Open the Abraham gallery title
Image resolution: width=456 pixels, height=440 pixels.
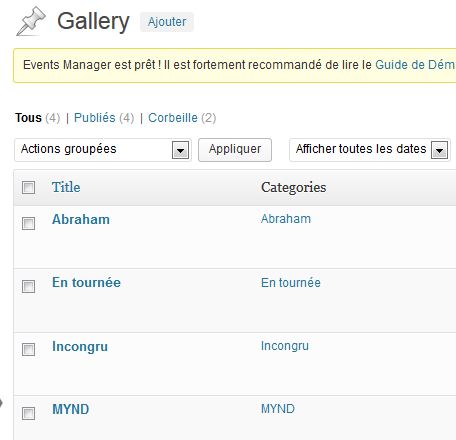(81, 219)
